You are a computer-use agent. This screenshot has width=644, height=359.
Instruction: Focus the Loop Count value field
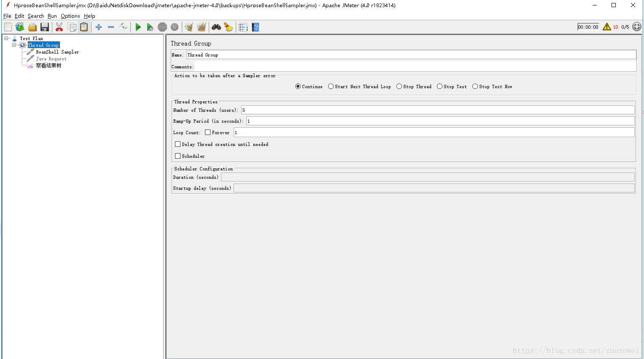(434, 132)
